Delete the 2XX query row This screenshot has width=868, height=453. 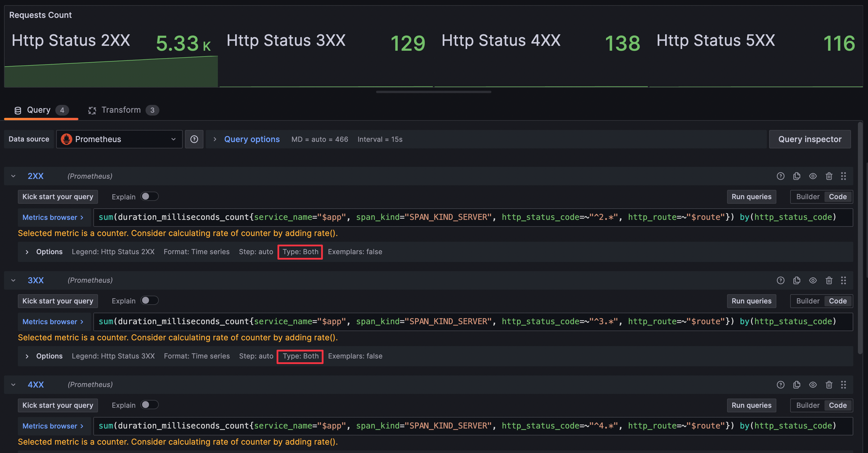pyautogui.click(x=829, y=176)
